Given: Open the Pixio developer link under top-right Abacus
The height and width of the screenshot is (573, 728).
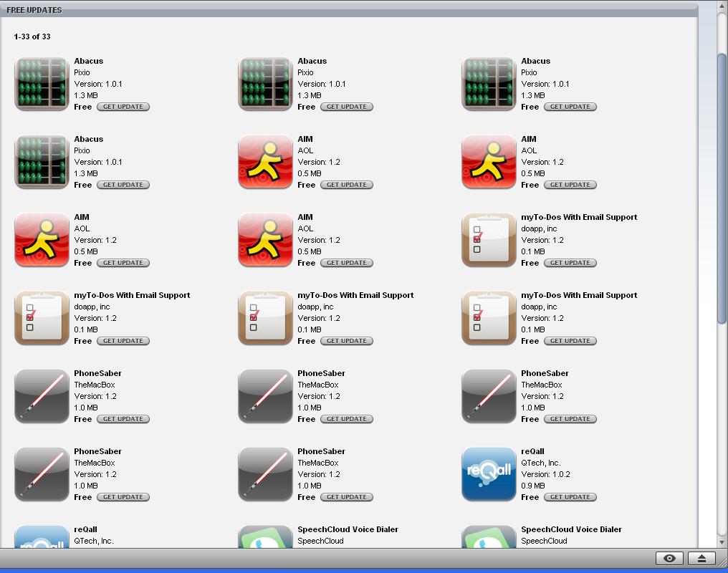Looking at the screenshot, I should [529, 72].
